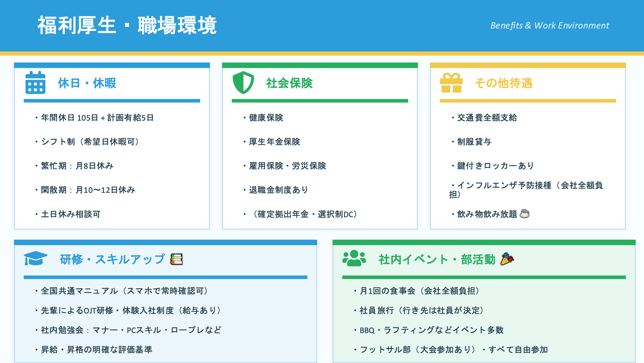Select the インフルエンザ予防接種 bullet
Viewport: 644px width, 363px height.
click(526, 190)
